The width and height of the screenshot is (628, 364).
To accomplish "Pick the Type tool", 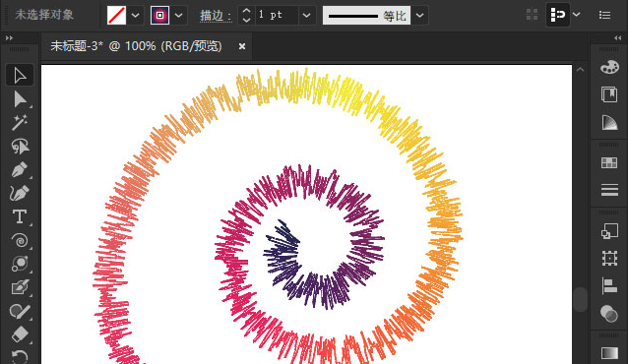I will click(20, 216).
